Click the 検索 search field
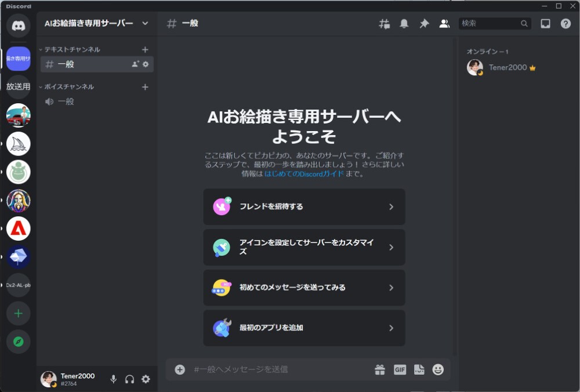 tap(495, 23)
